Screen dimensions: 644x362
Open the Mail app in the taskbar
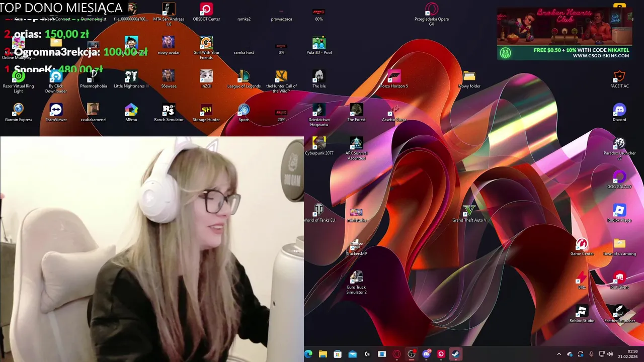(352, 354)
